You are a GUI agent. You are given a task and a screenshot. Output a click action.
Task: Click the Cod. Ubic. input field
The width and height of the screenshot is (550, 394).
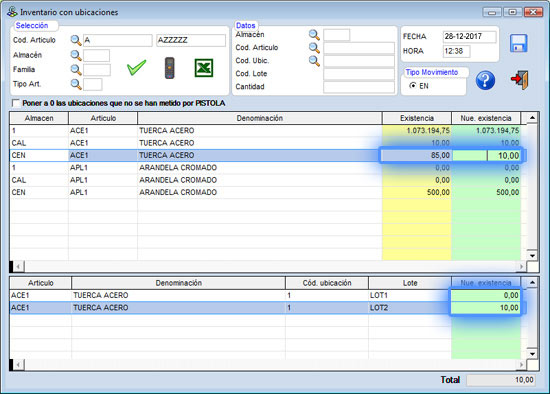(359, 61)
